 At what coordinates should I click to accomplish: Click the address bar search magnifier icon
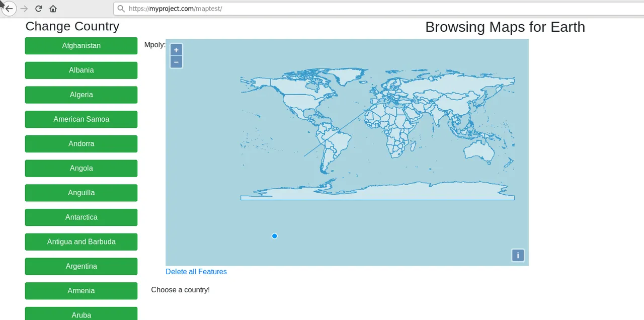pyautogui.click(x=121, y=9)
